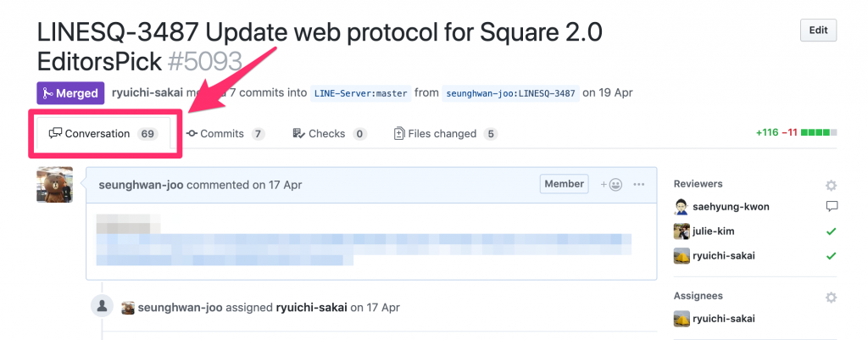Switch to the Commits tab
Image resolution: width=868 pixels, height=340 pixels.
click(x=225, y=133)
